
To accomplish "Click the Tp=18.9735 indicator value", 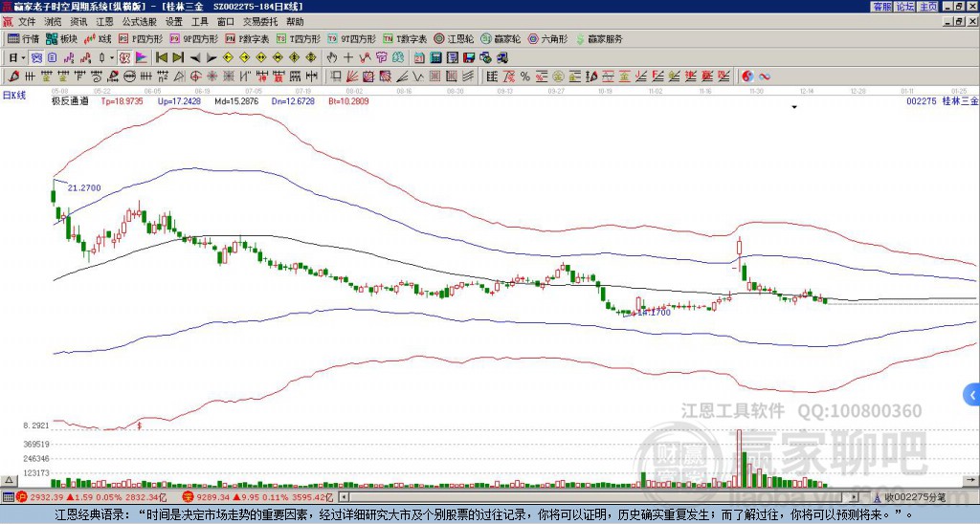I will click(x=122, y=100).
